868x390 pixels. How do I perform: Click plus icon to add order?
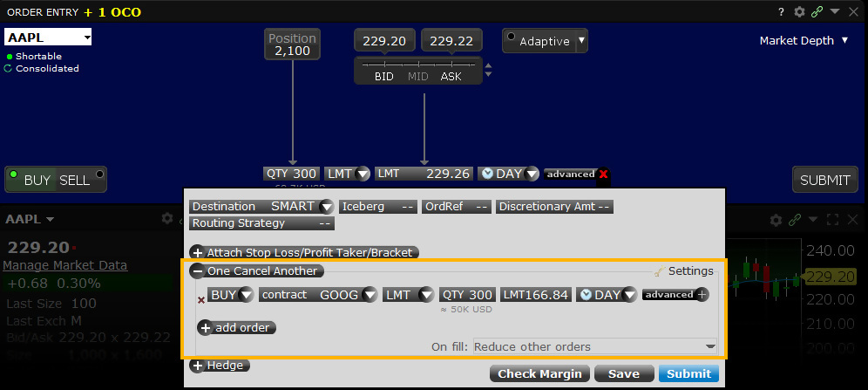click(x=206, y=328)
